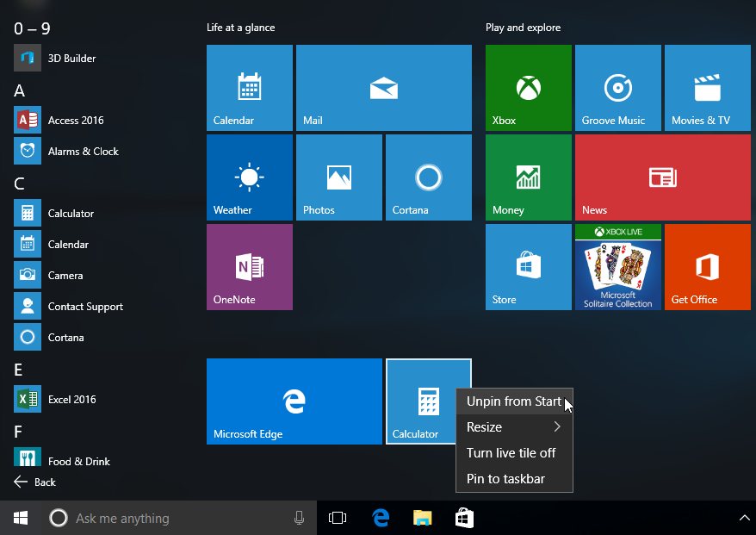The height and width of the screenshot is (535, 756).
Task: Choose Pin to taskbar option
Action: tap(514, 478)
